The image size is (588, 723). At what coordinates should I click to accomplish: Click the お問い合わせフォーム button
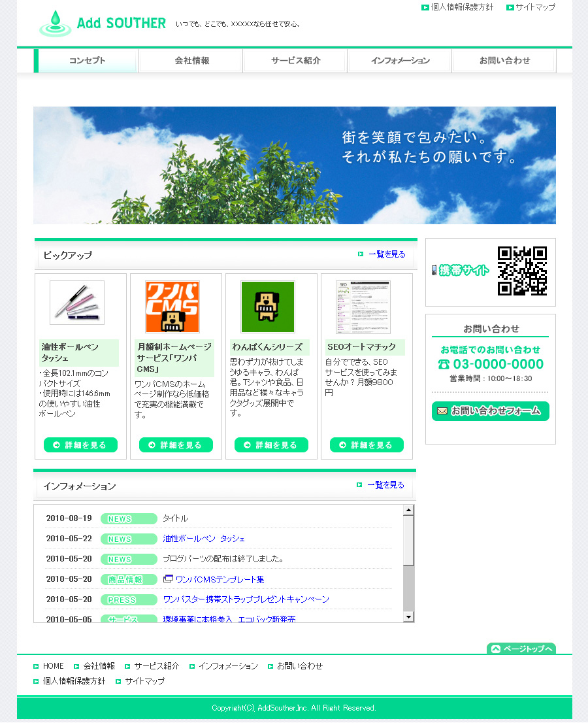click(490, 411)
